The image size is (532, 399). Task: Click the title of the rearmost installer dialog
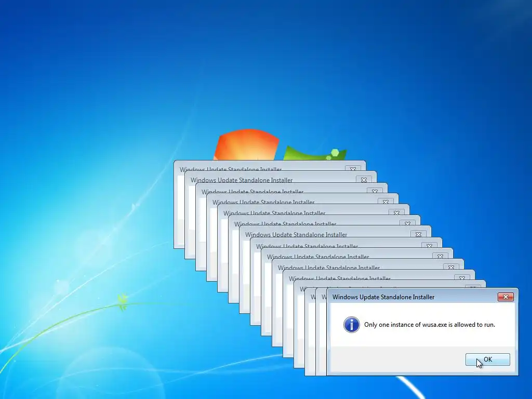(x=231, y=169)
